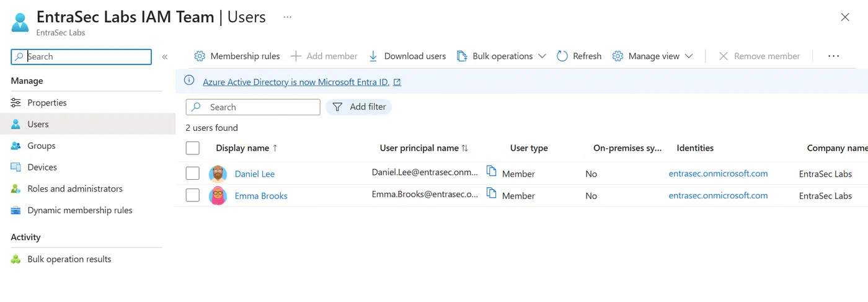
Task: Open Emma Brooks' entrasec.onmicrosoft.com identity link
Action: (718, 195)
